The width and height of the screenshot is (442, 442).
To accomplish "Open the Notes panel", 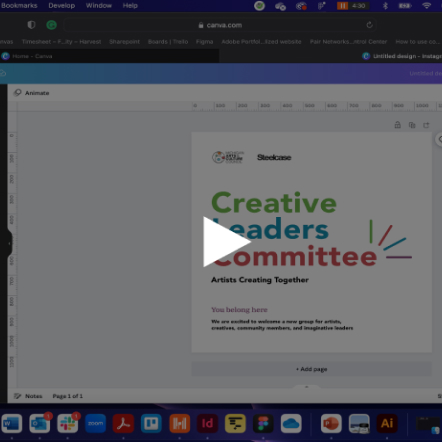I will click(x=28, y=396).
